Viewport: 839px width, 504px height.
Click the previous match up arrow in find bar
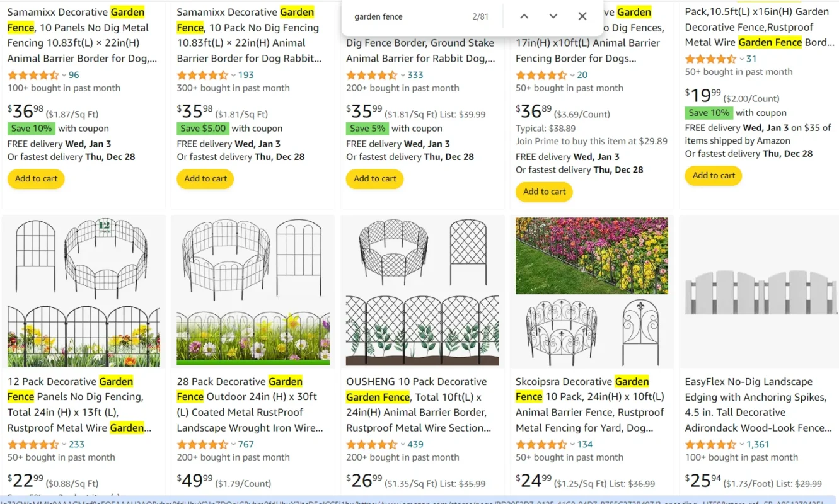524,16
